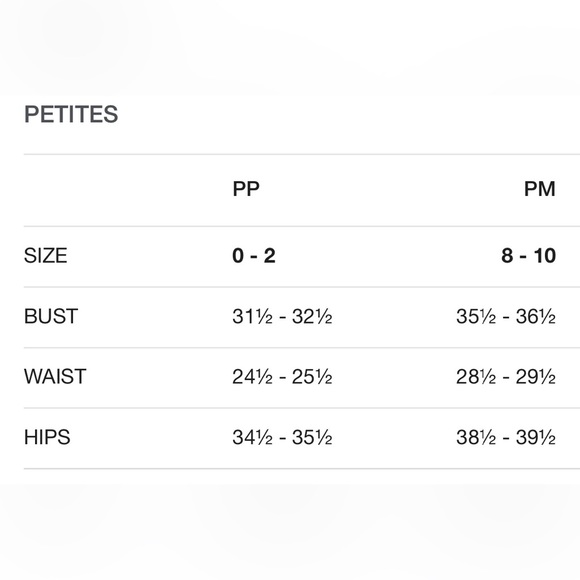The image size is (580, 580).
Task: Click the divider between WAIST and HIPS rows
Action: tap(302, 408)
